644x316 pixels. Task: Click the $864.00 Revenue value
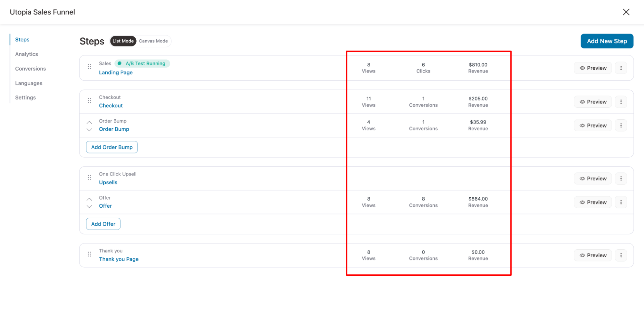pos(478,199)
